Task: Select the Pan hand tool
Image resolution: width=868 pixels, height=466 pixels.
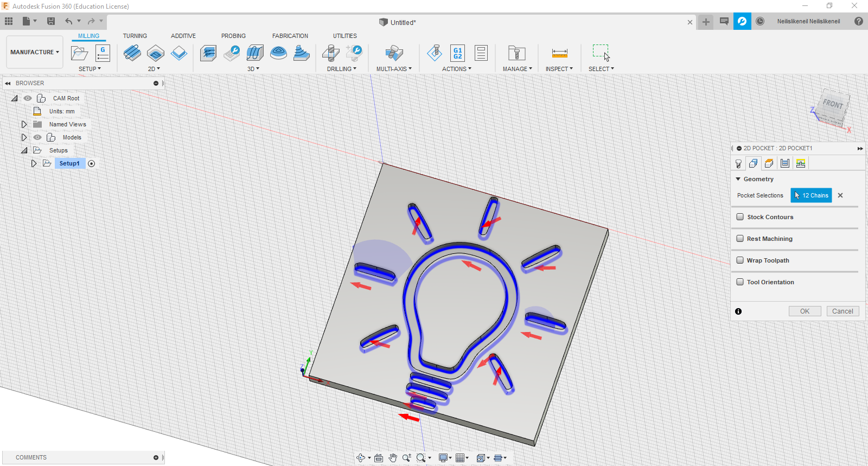Action: click(x=393, y=458)
